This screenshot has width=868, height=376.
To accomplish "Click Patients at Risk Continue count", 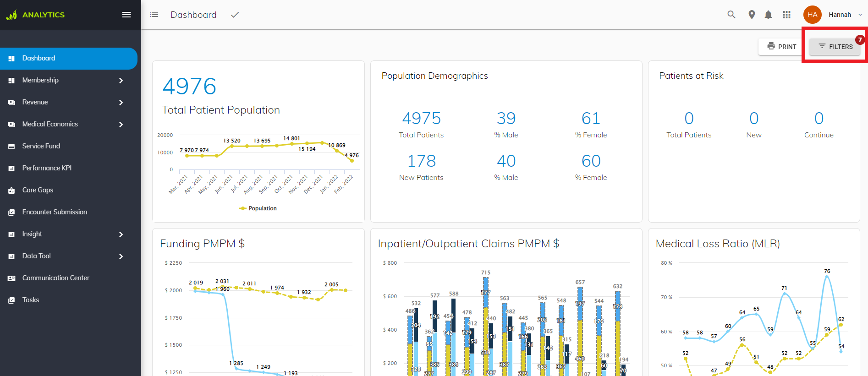I will click(819, 119).
